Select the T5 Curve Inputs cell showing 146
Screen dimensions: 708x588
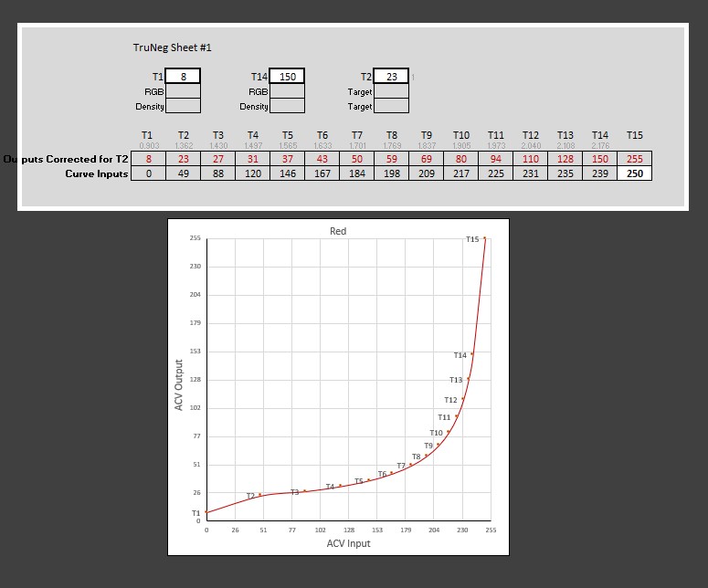287,173
